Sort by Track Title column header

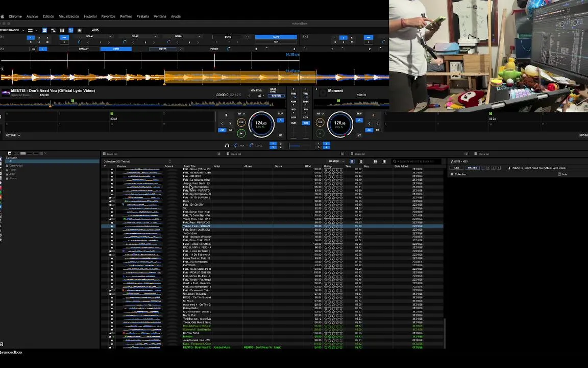[189, 166]
